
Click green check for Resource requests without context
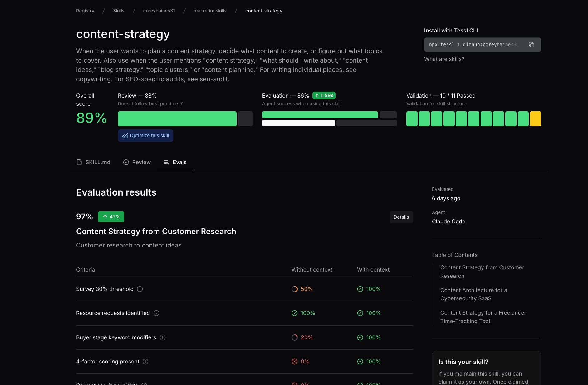coord(295,313)
